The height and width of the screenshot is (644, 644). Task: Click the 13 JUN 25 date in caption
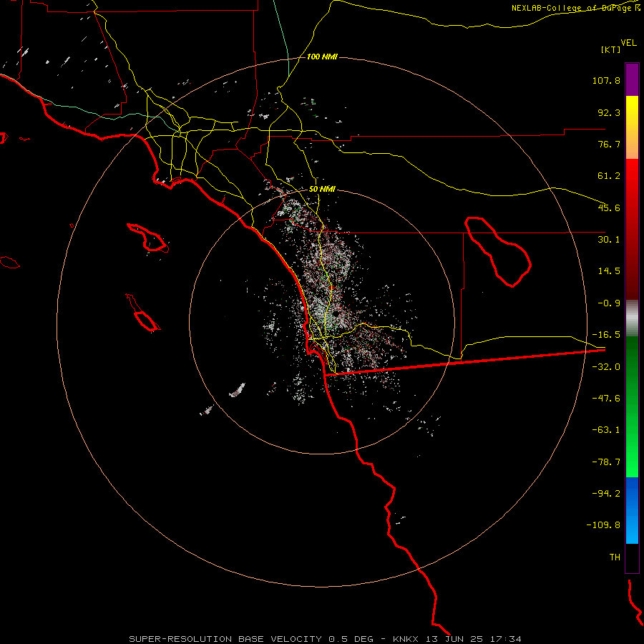point(456,639)
